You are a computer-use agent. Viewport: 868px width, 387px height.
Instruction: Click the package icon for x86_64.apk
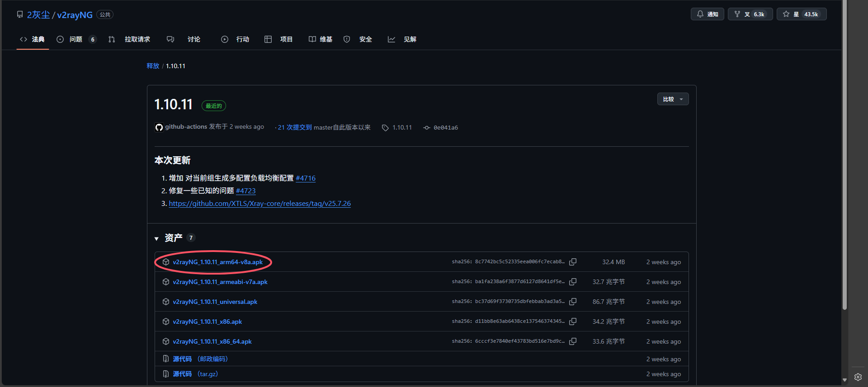166,341
